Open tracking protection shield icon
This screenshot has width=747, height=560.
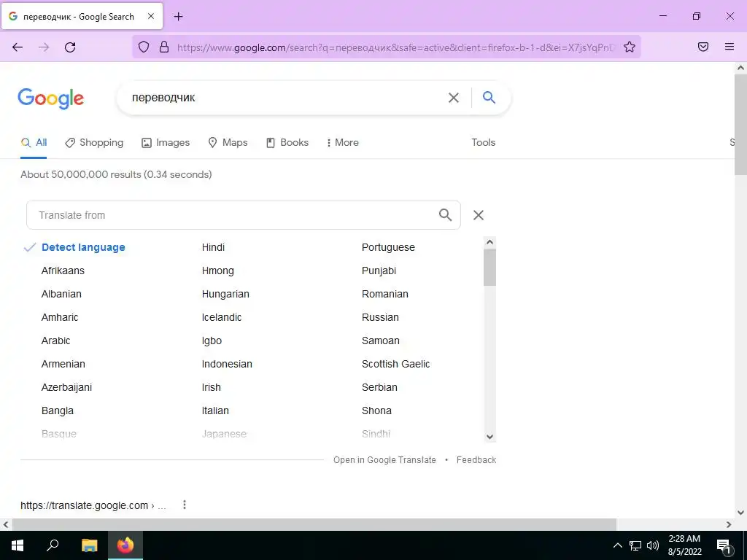point(144,47)
